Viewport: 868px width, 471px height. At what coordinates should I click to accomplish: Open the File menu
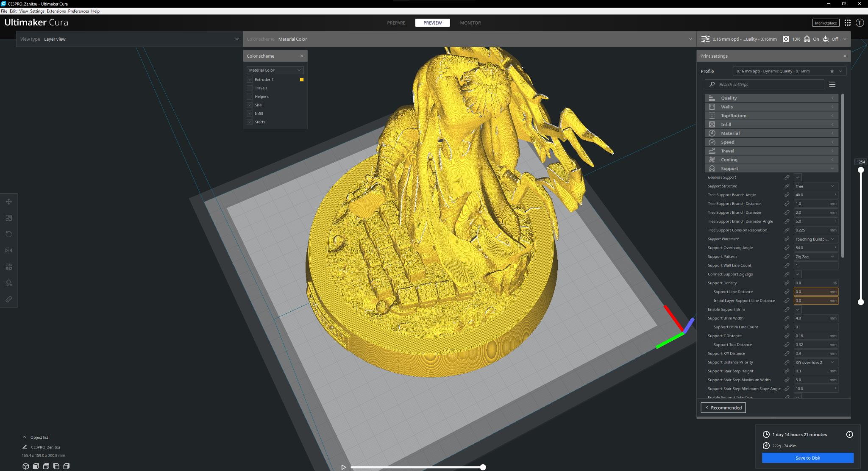[4, 11]
